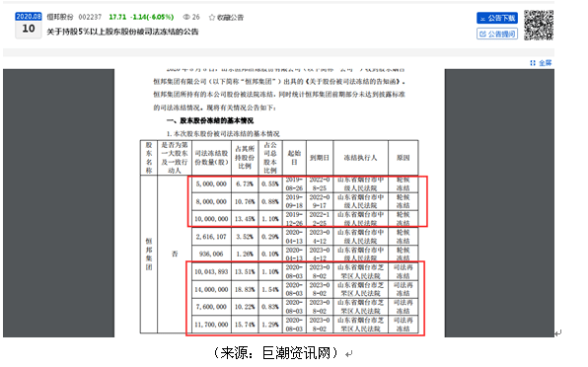
Task: Click the 公告提问 button
Action: tap(497, 35)
